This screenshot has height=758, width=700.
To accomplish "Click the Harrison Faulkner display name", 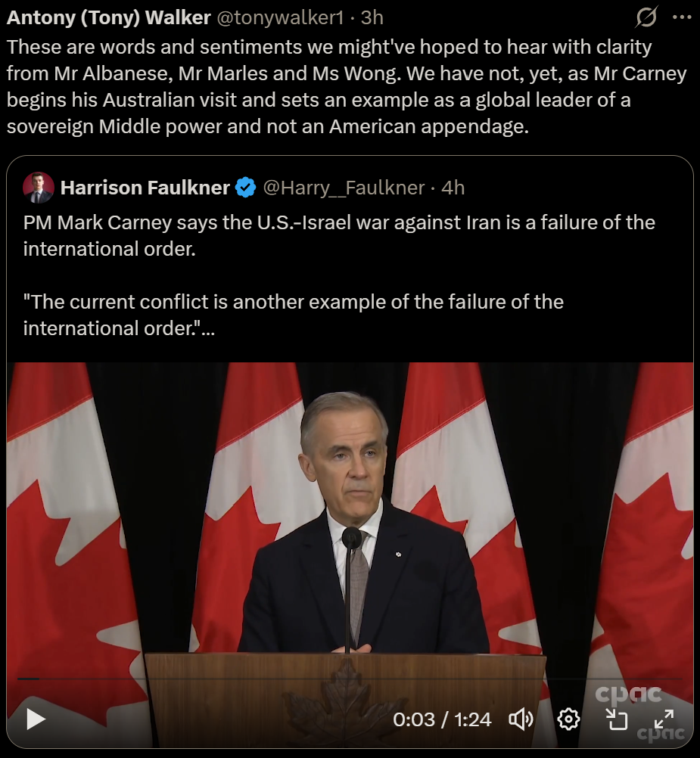I will tap(145, 187).
